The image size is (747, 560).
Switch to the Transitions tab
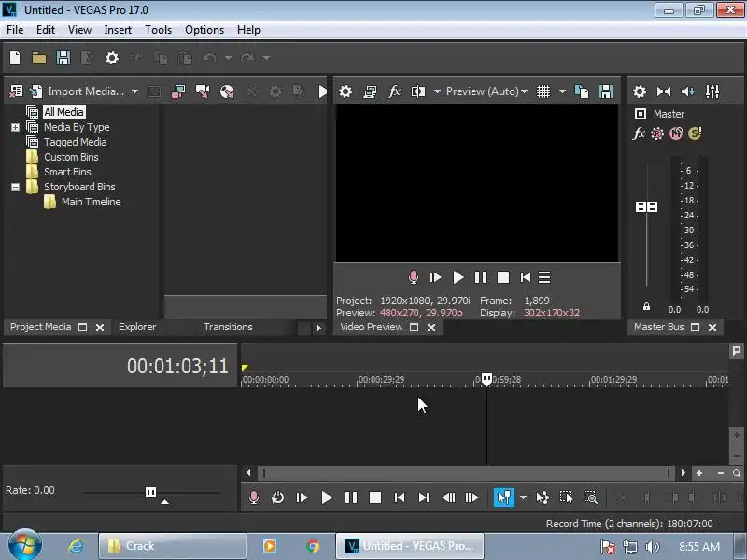point(228,328)
